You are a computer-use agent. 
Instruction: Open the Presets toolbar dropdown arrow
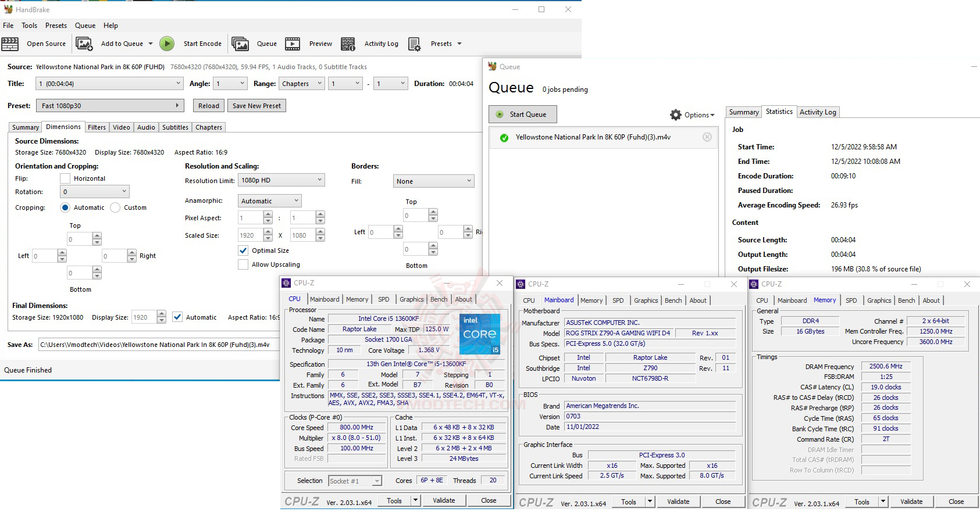pyautogui.click(x=459, y=44)
